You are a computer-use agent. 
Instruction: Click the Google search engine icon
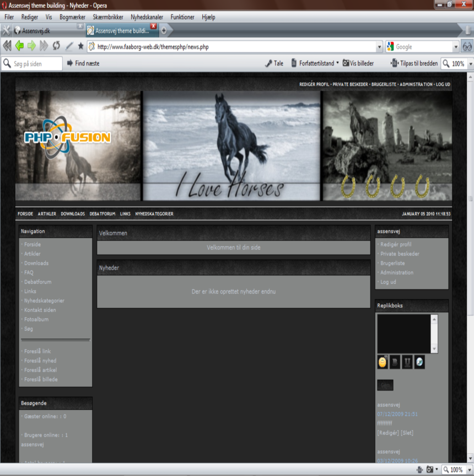[x=390, y=47]
